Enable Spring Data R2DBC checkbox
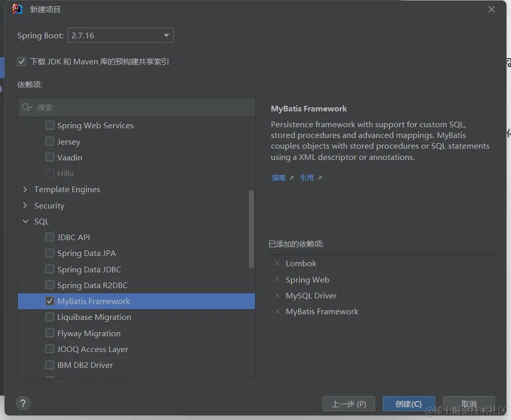Image resolution: width=511 pixels, height=420 pixels. point(50,285)
